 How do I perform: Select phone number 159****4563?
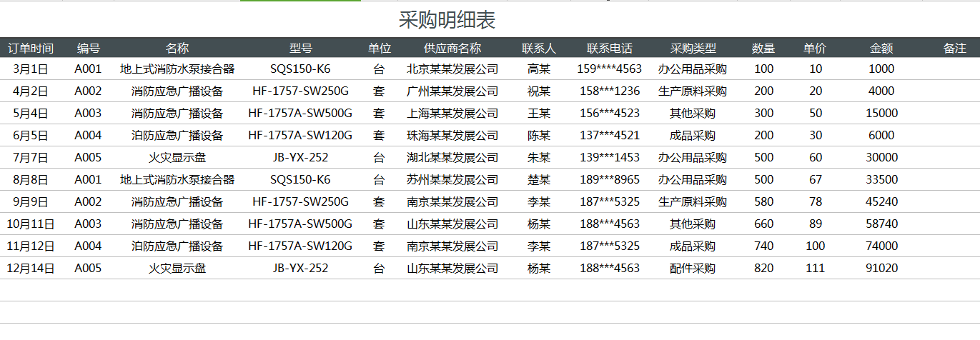610,69
